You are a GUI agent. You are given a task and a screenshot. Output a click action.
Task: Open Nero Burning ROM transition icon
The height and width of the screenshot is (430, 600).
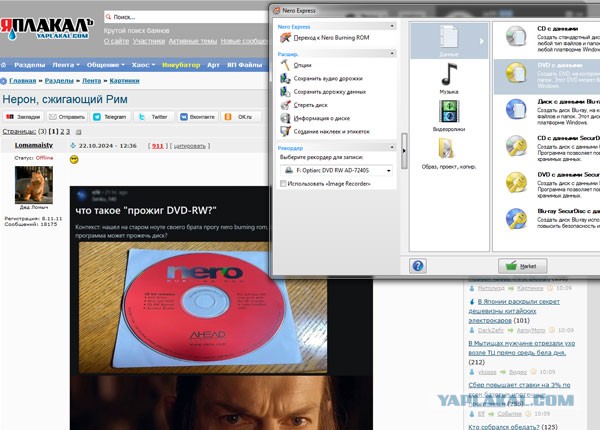pyautogui.click(x=285, y=37)
